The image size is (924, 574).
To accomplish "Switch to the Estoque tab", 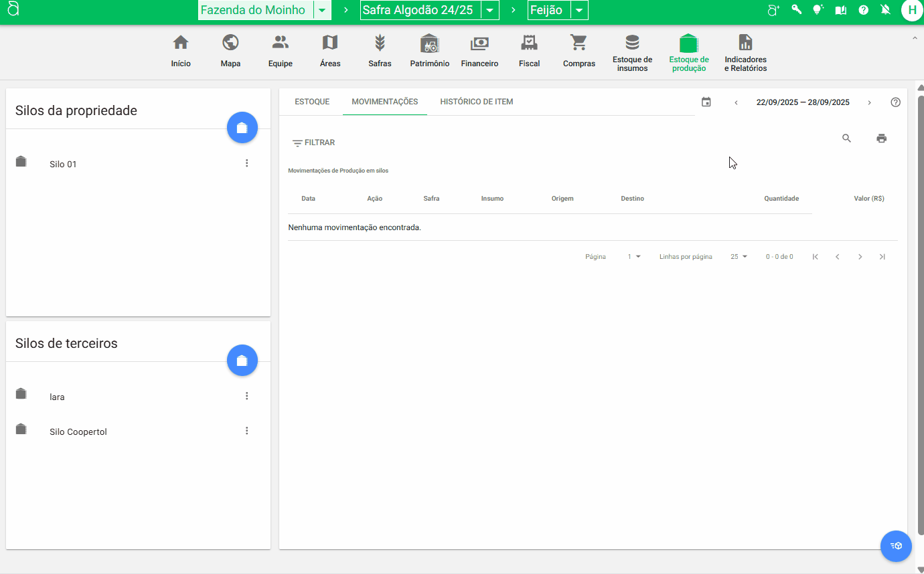I will click(312, 102).
